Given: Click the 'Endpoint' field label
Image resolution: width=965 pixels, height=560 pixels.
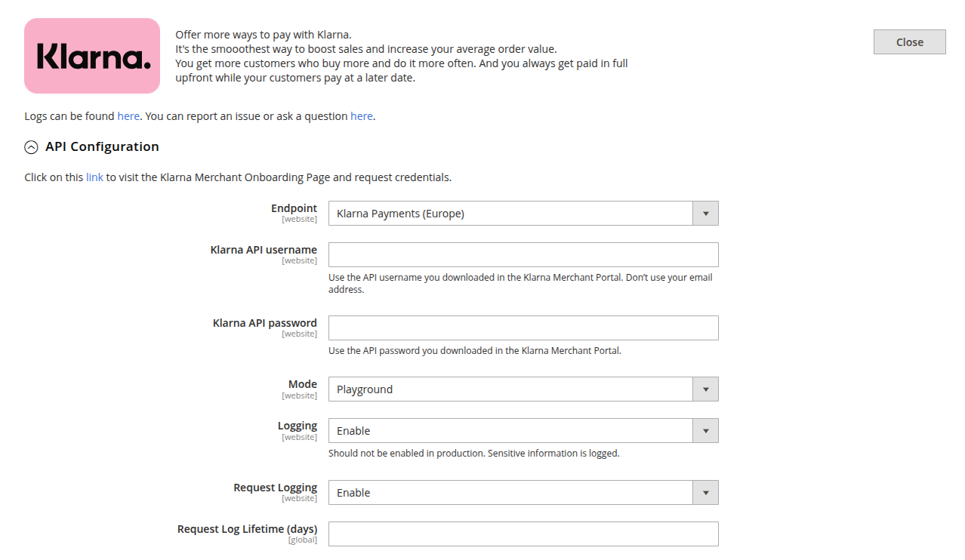Looking at the screenshot, I should [294, 208].
